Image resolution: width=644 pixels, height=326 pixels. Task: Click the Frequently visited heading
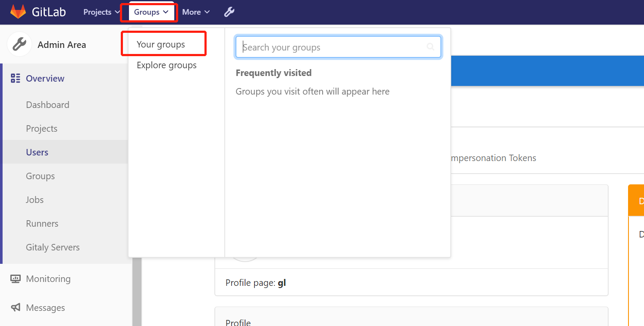[x=273, y=73]
